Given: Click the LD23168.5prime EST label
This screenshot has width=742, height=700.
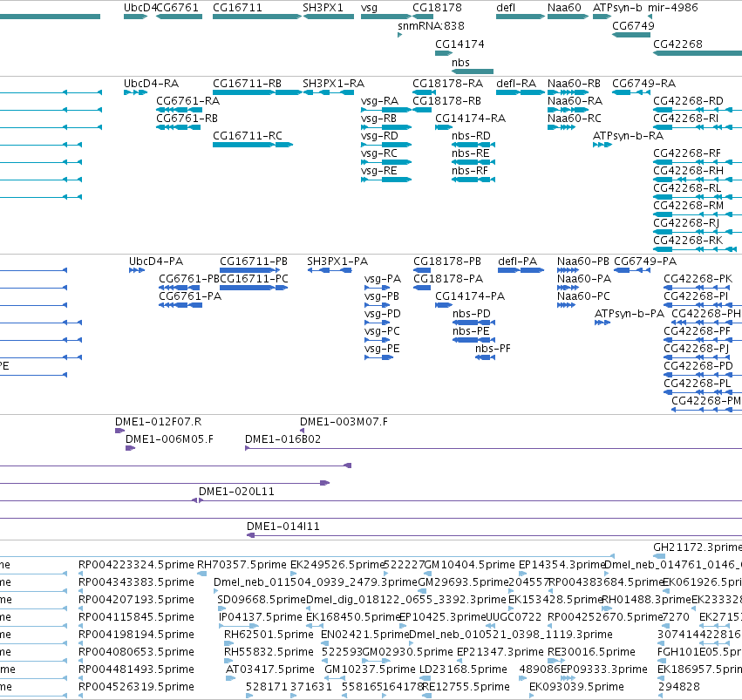Looking at the screenshot, I should [x=463, y=669].
